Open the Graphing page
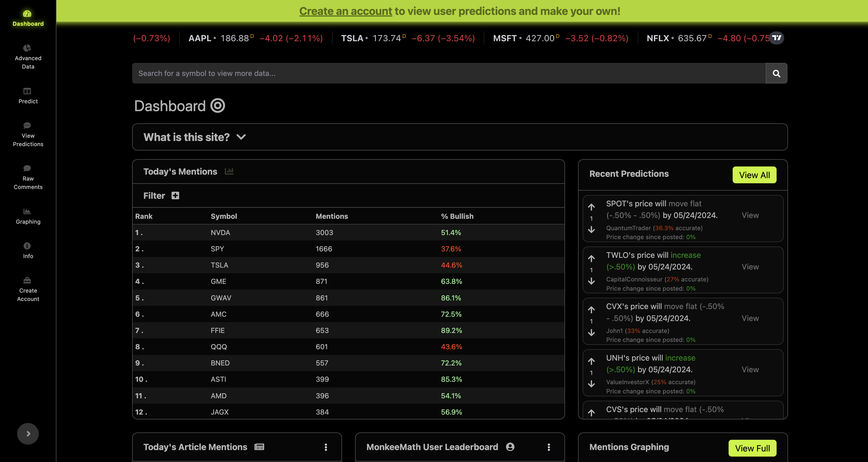The height and width of the screenshot is (462, 868). [28, 216]
